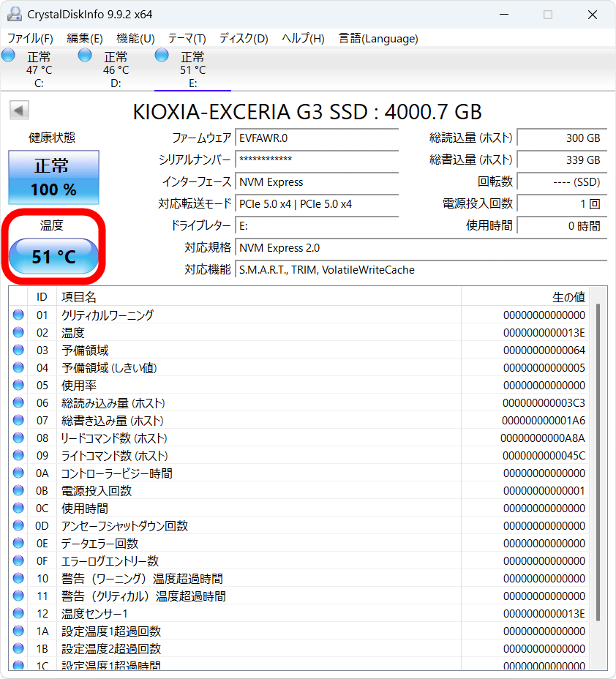
Task: Select the E: drive tab
Action: point(192,70)
